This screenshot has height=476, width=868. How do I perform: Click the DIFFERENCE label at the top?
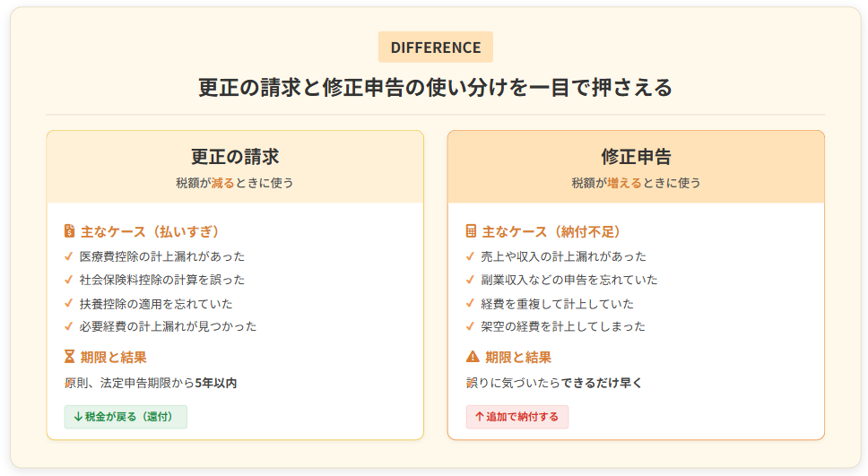click(x=435, y=48)
